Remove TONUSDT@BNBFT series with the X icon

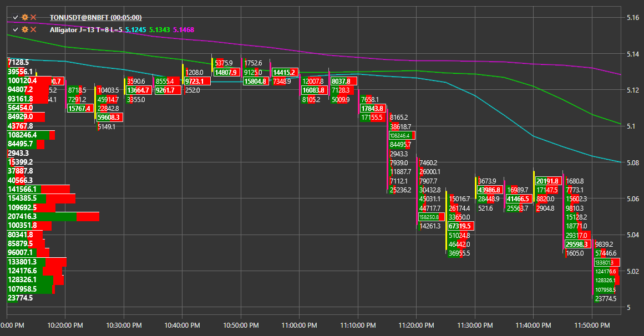pyautogui.click(x=33, y=17)
